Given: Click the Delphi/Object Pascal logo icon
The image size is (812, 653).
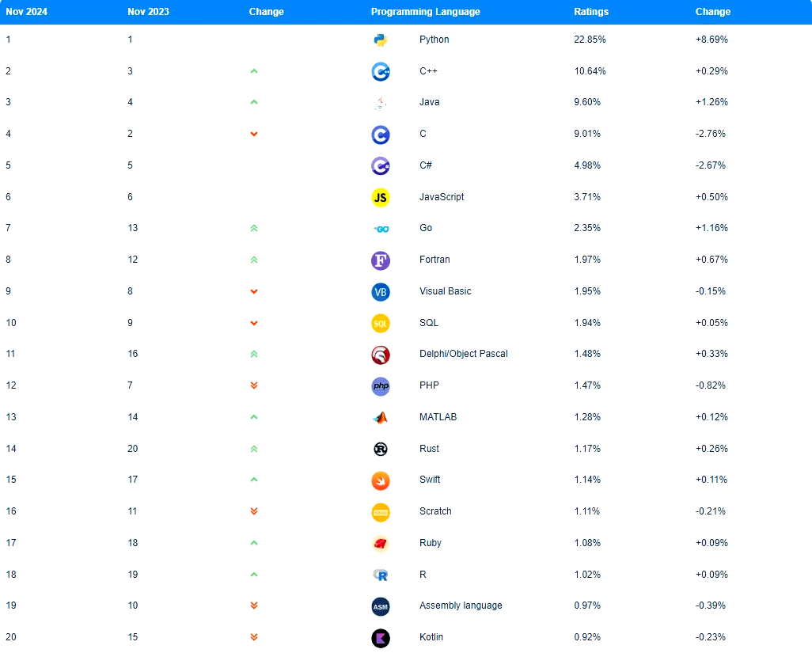Looking at the screenshot, I should tap(381, 355).
